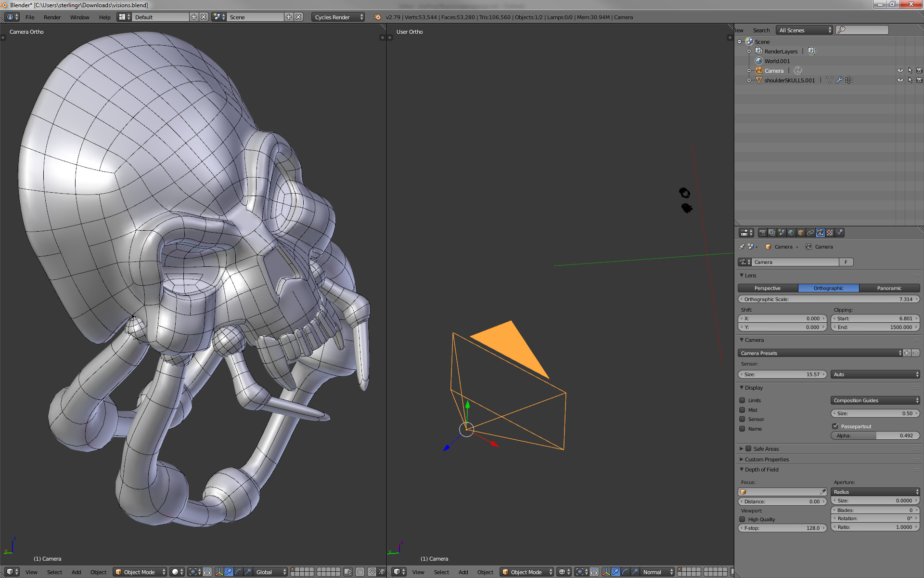Switch lens type to Perspective
The width and height of the screenshot is (924, 578).
point(768,288)
